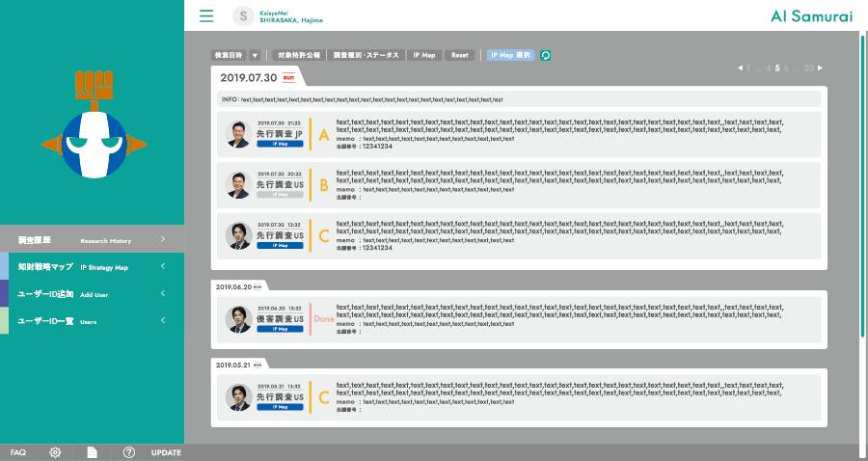Open ユーザーID一覧 Users in the sidebar
This screenshot has height=461, width=868.
(92, 320)
